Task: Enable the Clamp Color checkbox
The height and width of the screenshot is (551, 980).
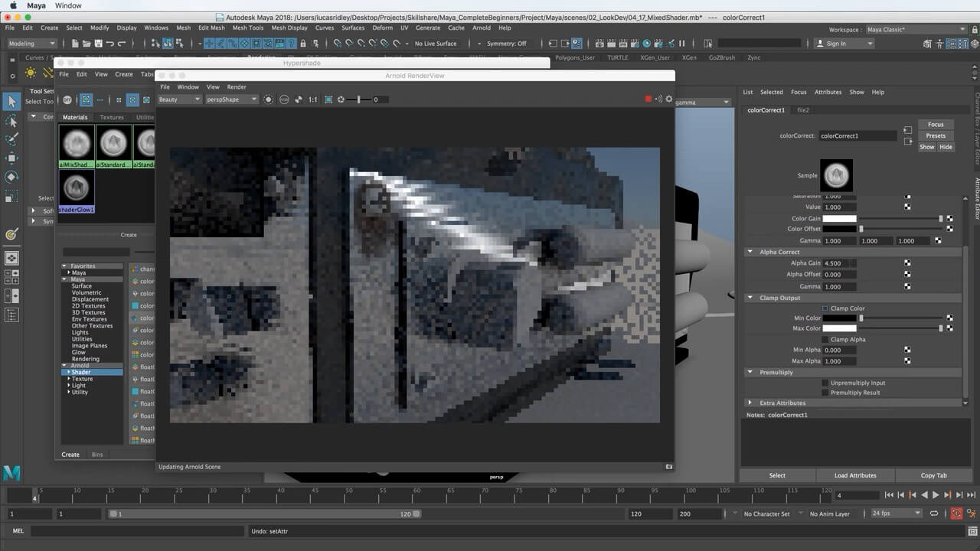Action: 825,308
